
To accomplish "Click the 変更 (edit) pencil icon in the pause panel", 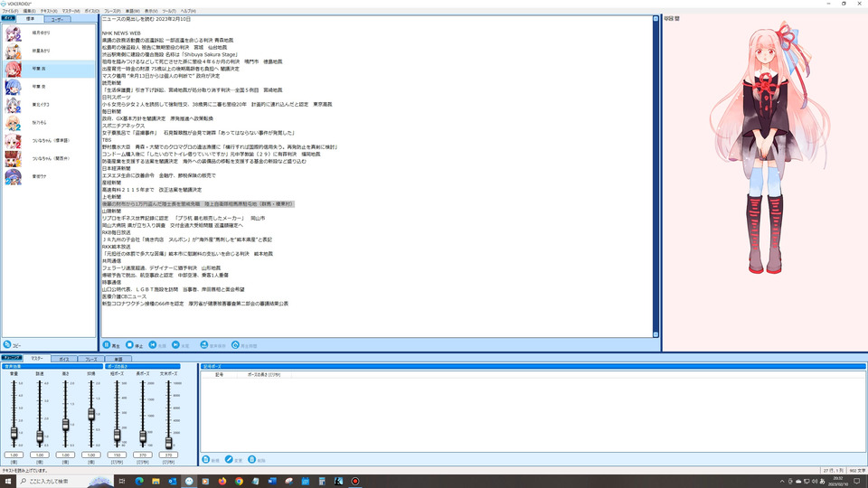I will [229, 459].
